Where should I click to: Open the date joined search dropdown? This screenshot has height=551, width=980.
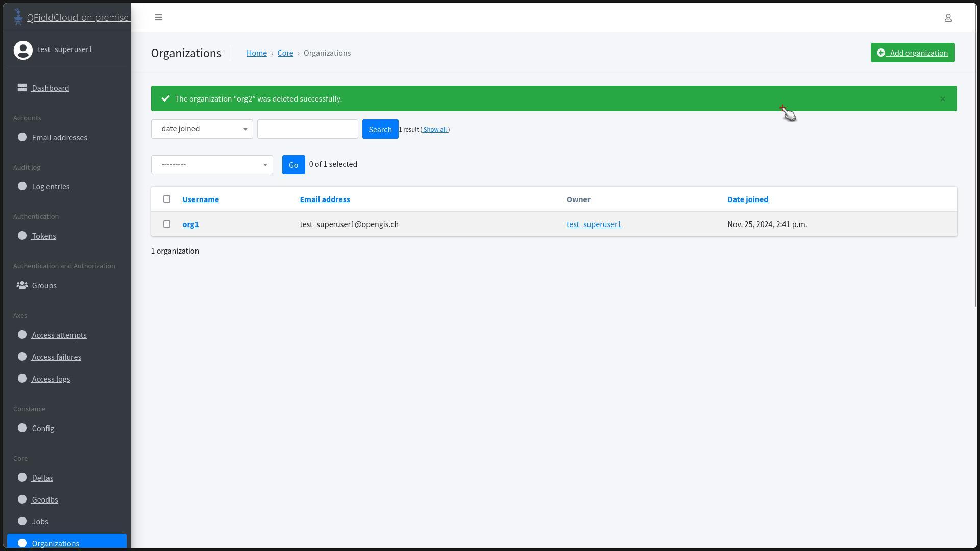coord(202,129)
